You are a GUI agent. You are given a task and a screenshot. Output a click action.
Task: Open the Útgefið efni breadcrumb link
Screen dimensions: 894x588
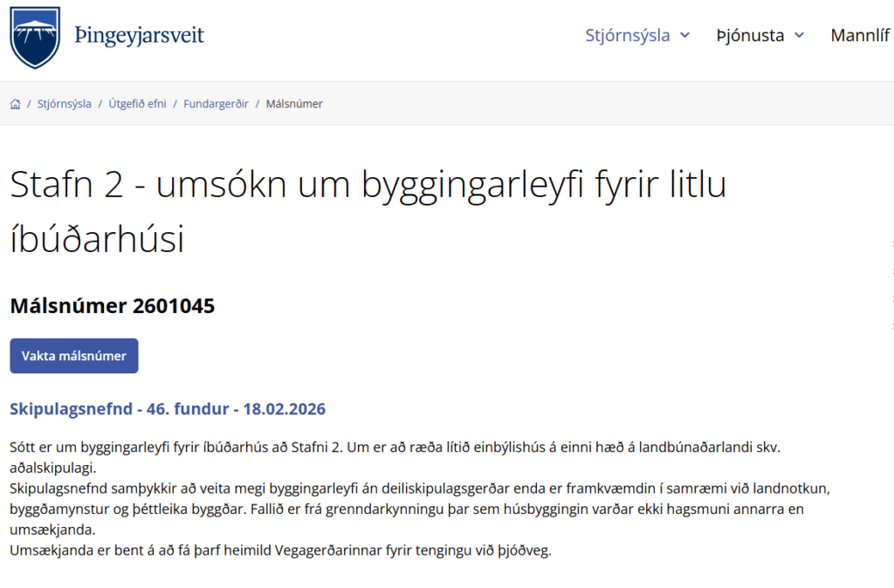(x=137, y=104)
